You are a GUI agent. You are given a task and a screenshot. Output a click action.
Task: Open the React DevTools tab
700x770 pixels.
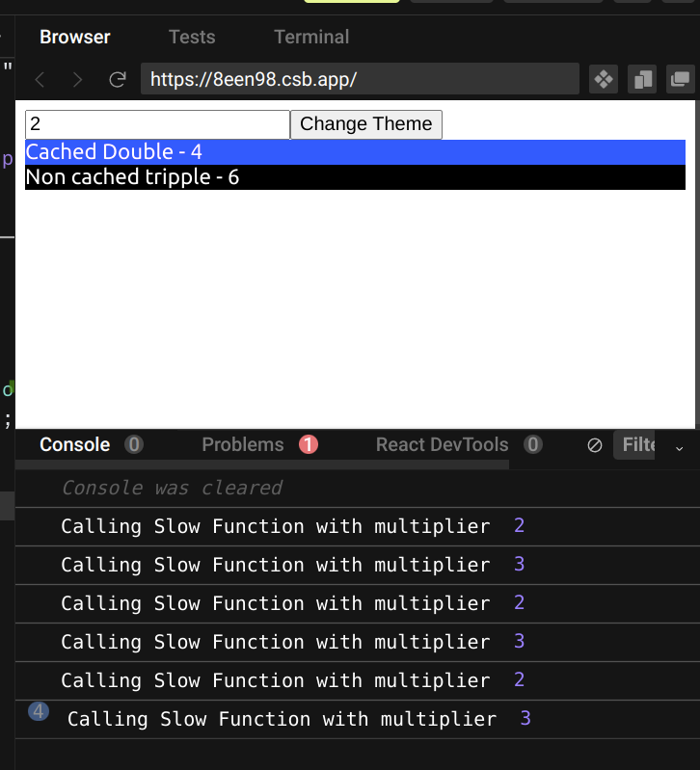point(443,445)
